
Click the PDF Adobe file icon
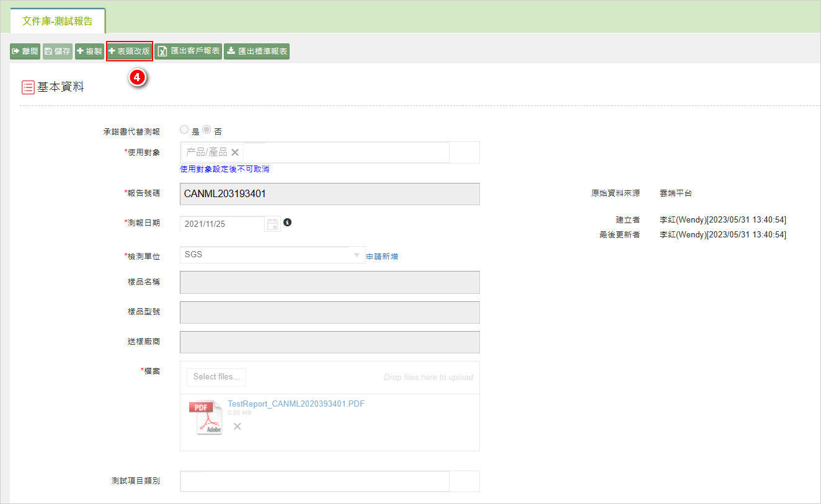pyautogui.click(x=205, y=417)
